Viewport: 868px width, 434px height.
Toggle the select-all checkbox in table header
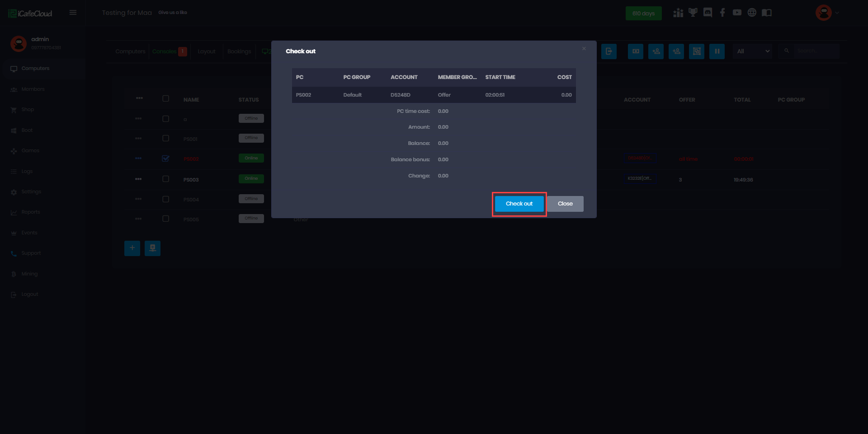pos(166,98)
